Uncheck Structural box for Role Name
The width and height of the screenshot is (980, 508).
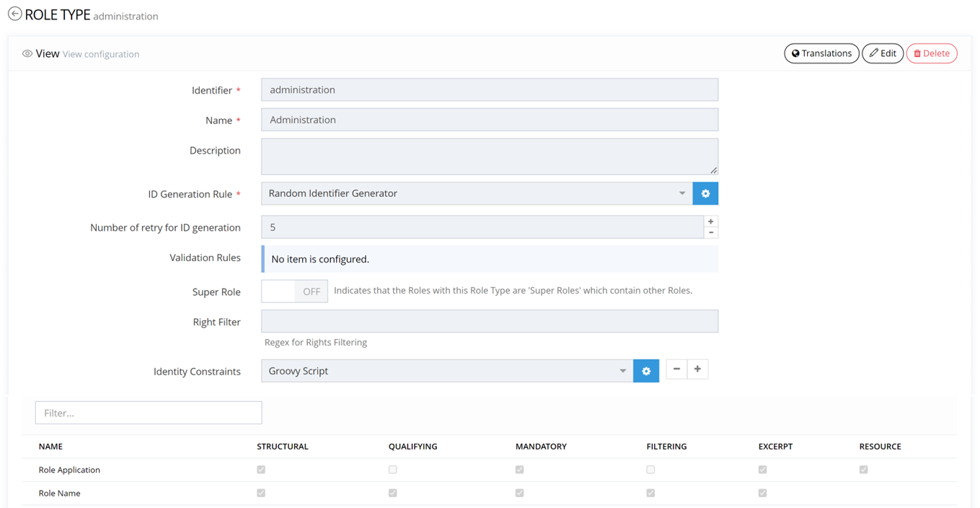tap(261, 494)
